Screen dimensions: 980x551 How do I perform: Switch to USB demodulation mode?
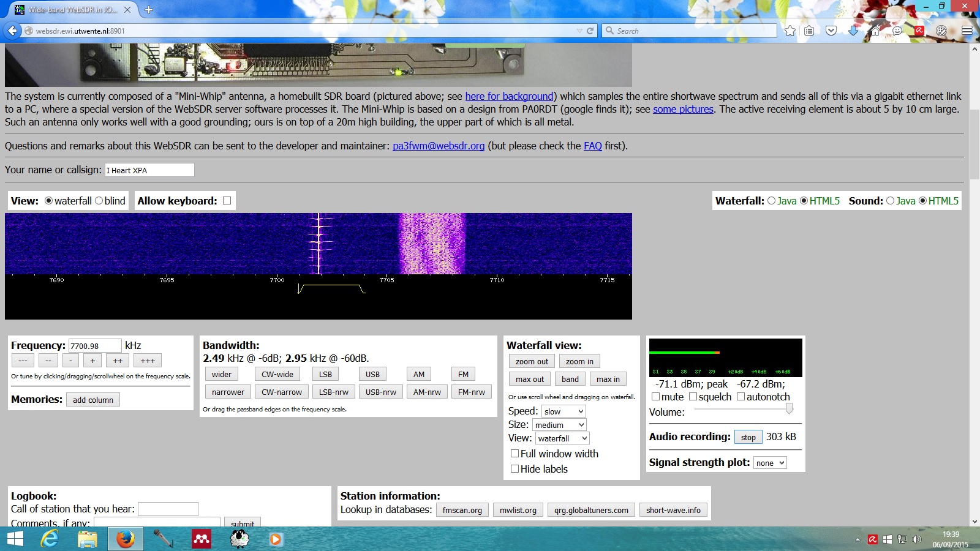pos(372,374)
